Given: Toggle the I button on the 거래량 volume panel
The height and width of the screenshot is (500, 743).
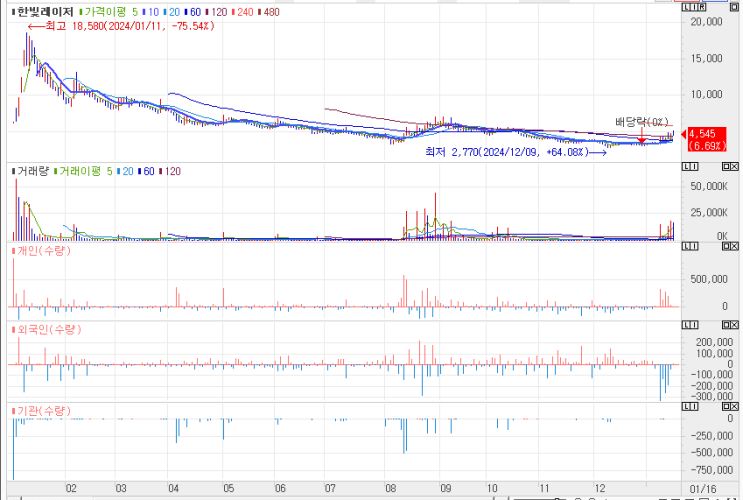Looking at the screenshot, I should pos(694,167).
